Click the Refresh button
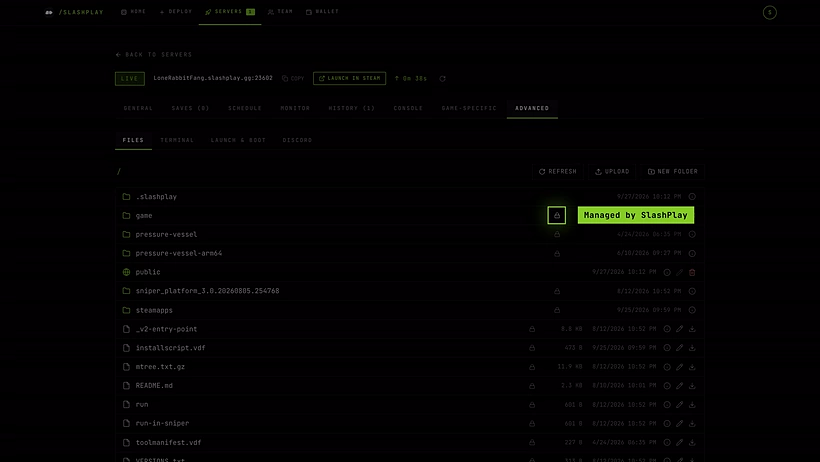820x462 pixels. click(x=557, y=172)
